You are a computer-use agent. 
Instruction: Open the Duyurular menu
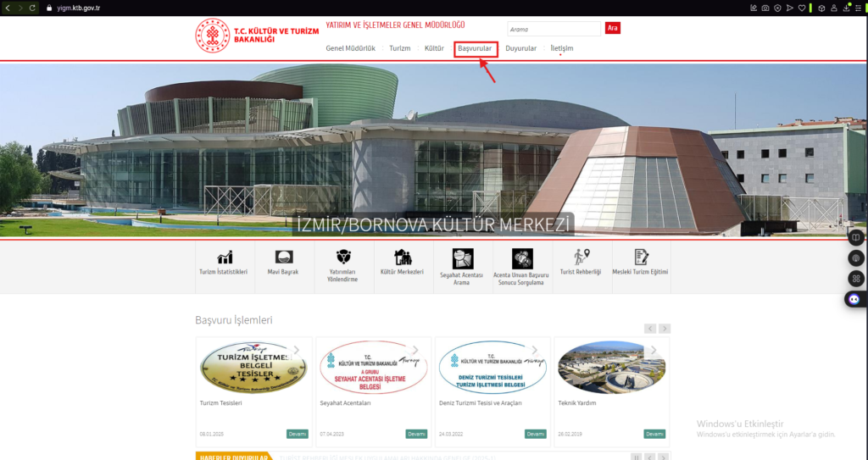coord(521,49)
